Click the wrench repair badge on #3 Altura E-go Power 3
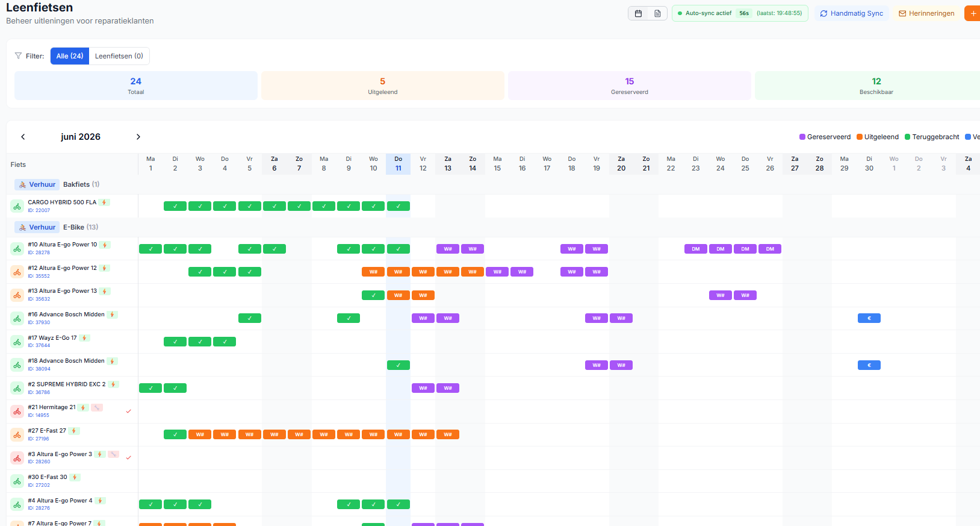The image size is (980, 526). (x=113, y=454)
